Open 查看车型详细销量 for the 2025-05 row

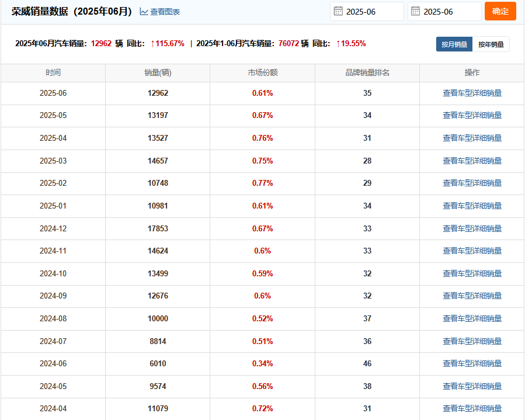pos(472,115)
